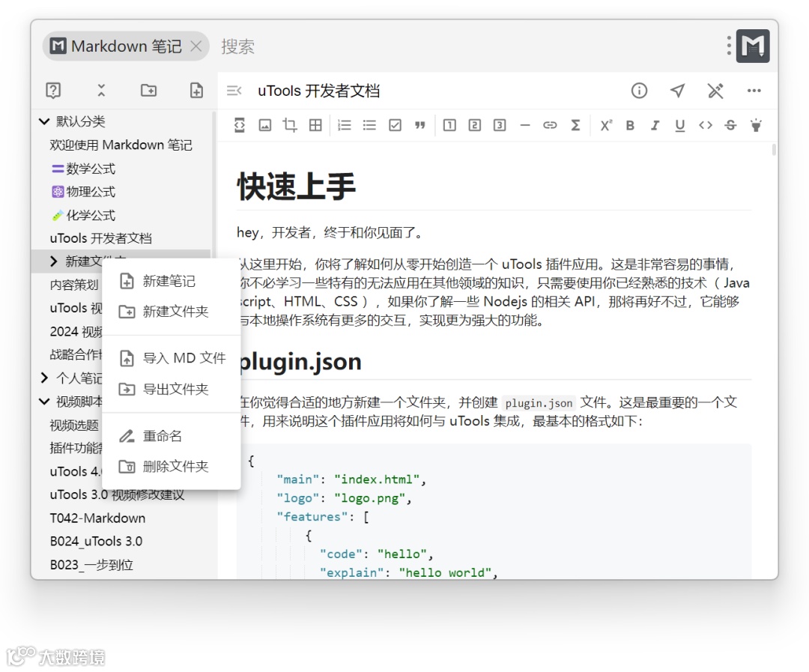Insert an image from the toolbar
809x672 pixels.
click(264, 125)
